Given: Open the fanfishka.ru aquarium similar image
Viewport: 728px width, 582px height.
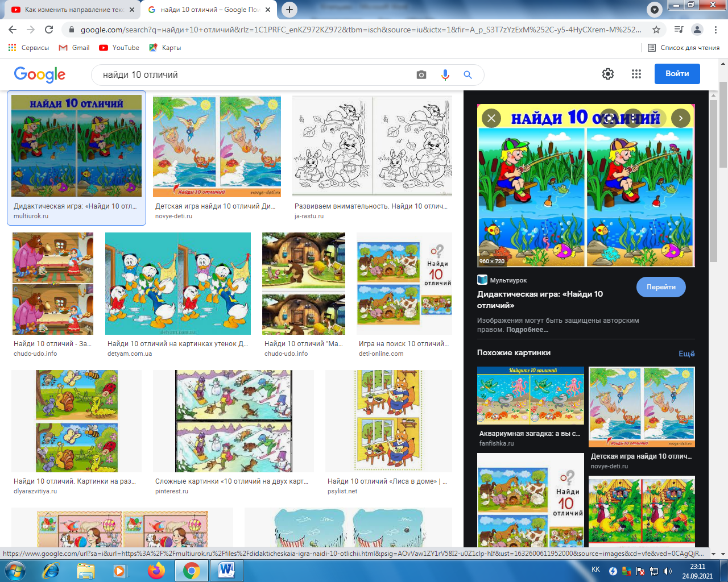Looking at the screenshot, I should click(x=531, y=396).
